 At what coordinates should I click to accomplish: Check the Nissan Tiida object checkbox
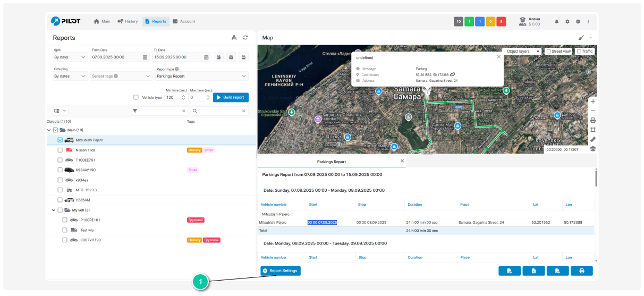tap(60, 150)
